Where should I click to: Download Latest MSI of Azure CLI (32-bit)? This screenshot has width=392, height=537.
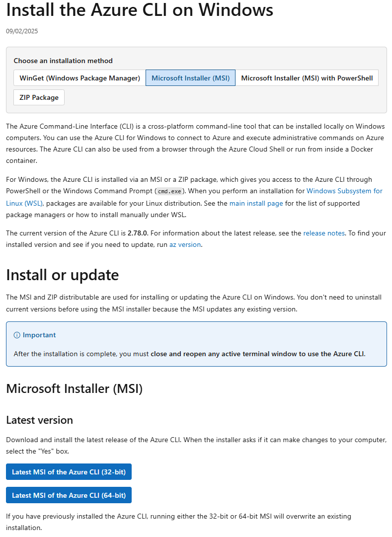[x=69, y=472]
